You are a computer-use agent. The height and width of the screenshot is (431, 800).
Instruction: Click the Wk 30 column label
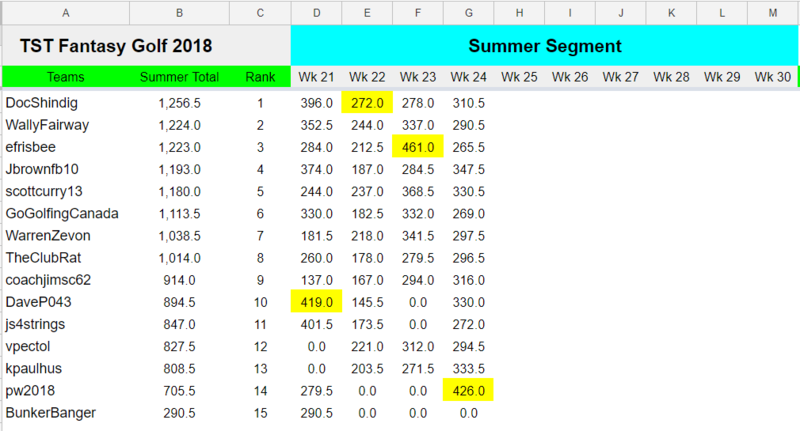pyautogui.click(x=773, y=77)
